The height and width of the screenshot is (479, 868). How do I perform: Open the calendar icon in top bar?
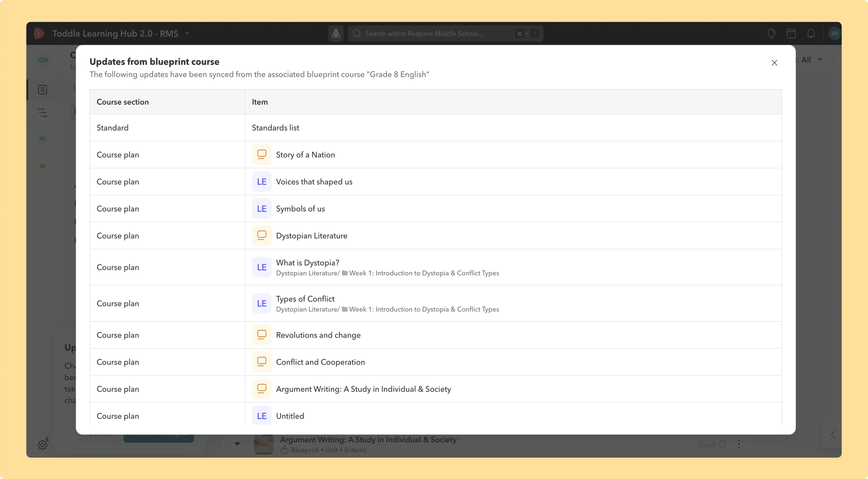pos(791,33)
